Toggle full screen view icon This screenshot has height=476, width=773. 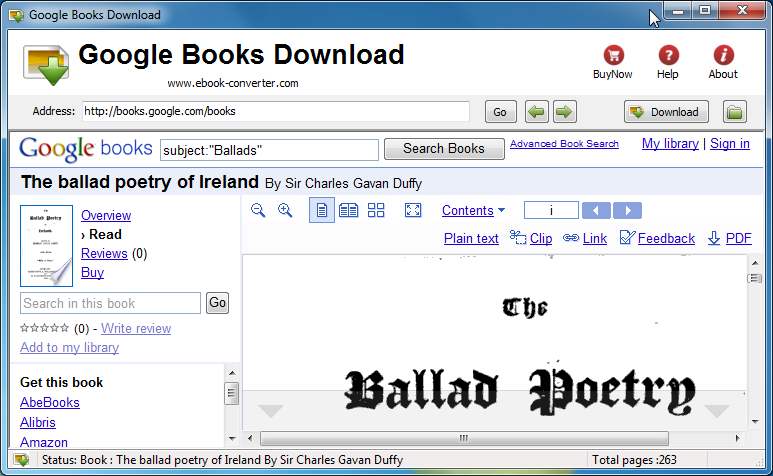(413, 210)
